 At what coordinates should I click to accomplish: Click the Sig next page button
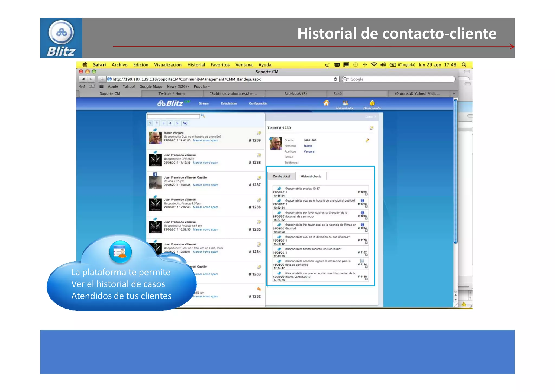point(185,123)
